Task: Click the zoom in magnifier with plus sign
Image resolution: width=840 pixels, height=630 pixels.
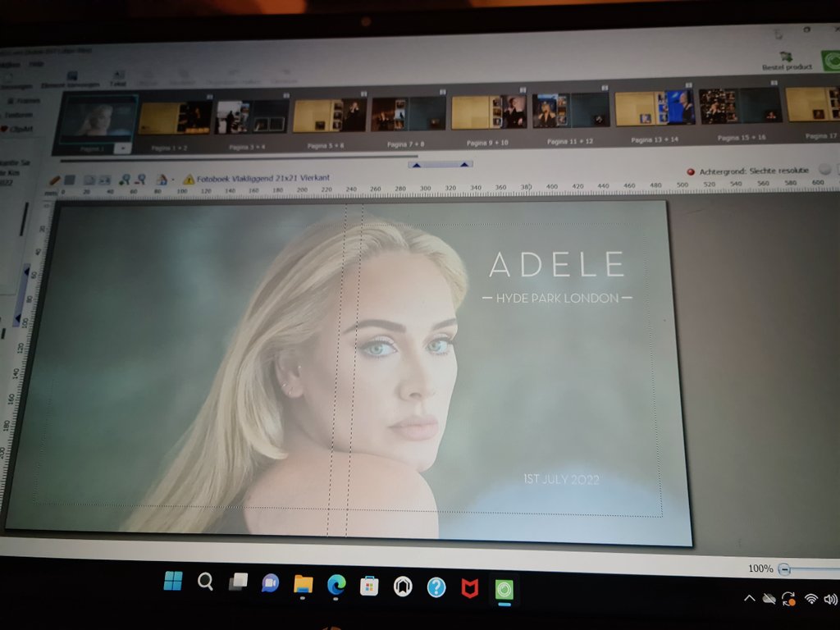Action: (125, 180)
